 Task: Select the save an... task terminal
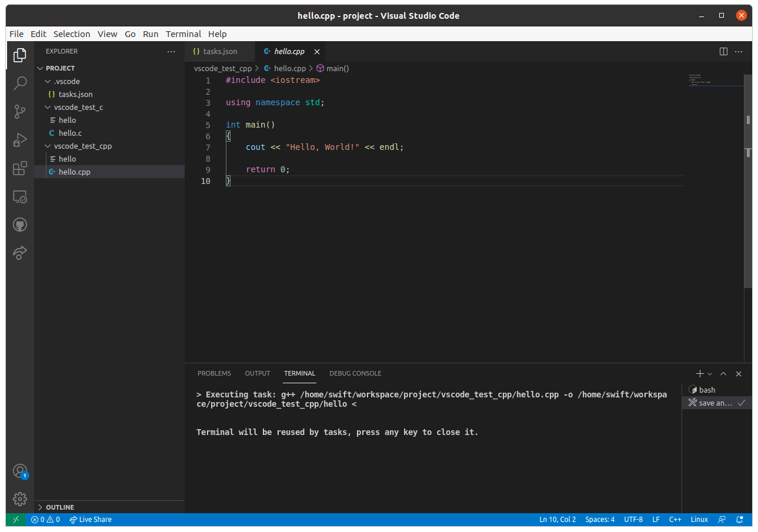click(717, 403)
